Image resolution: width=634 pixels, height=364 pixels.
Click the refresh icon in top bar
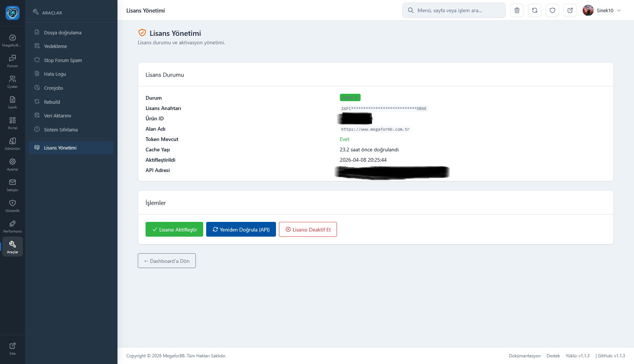(535, 10)
